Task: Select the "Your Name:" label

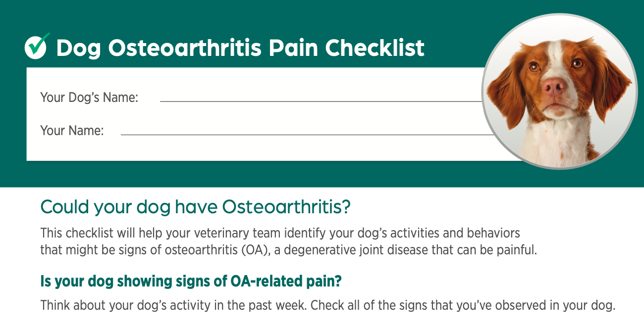Action: tap(72, 131)
